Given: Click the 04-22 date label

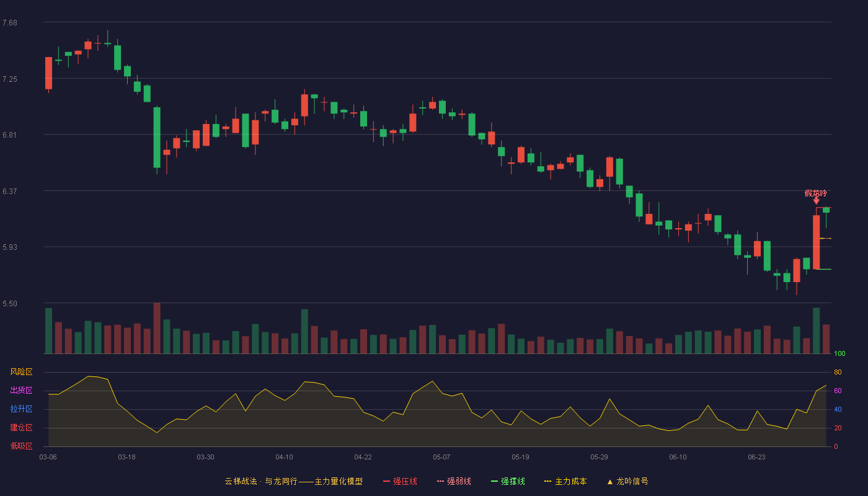Looking at the screenshot, I should 363,457.
